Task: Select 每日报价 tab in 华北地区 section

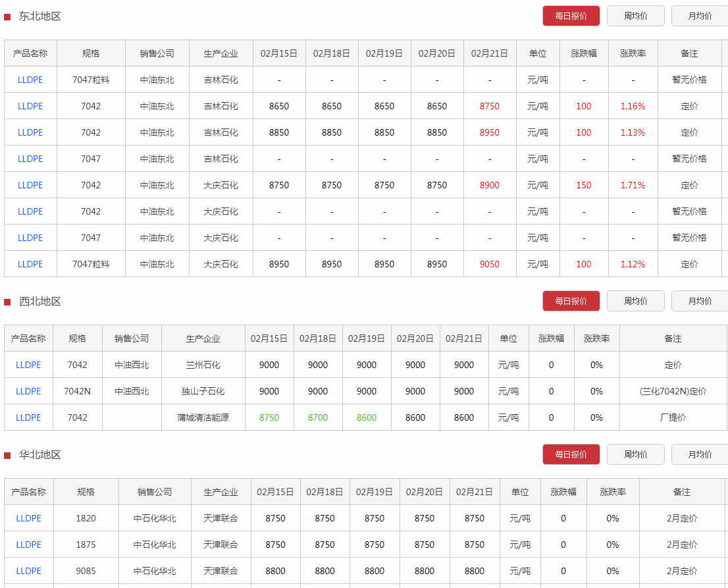Action: (x=571, y=454)
